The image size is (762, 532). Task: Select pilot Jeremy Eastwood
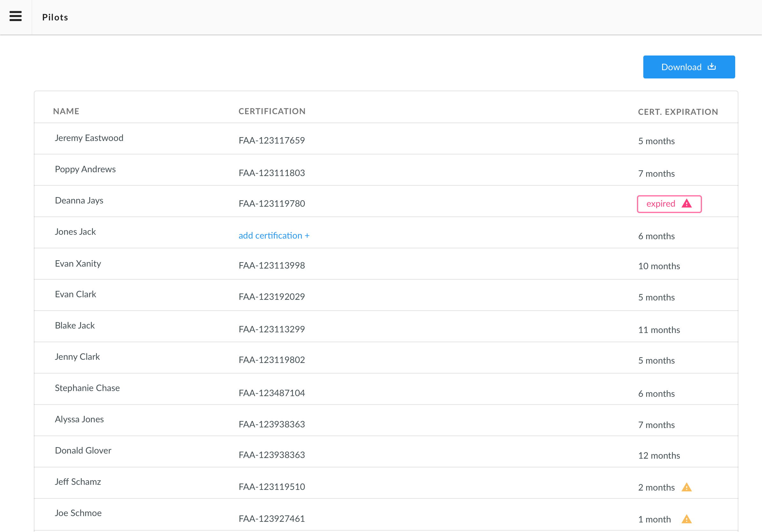pyautogui.click(x=89, y=138)
